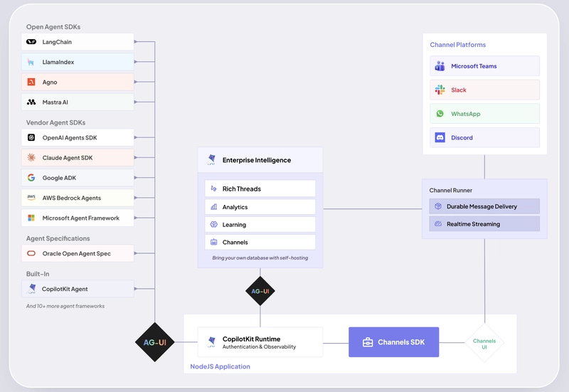Open the Durable Message Delivery item
The height and width of the screenshot is (392, 569).
tap(484, 206)
